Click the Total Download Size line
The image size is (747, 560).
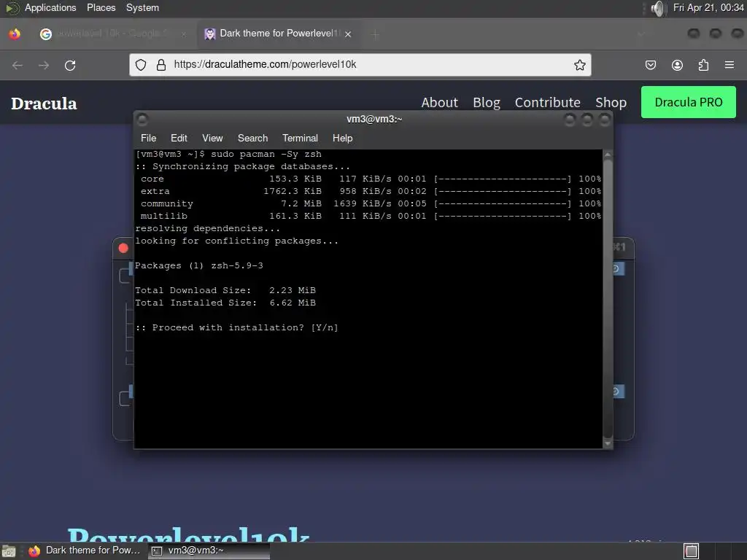(225, 290)
